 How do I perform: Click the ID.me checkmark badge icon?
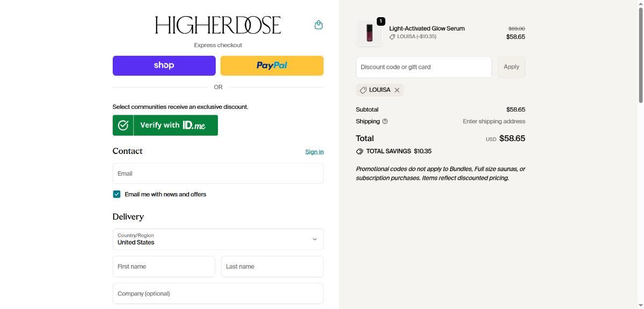pyautogui.click(x=123, y=125)
